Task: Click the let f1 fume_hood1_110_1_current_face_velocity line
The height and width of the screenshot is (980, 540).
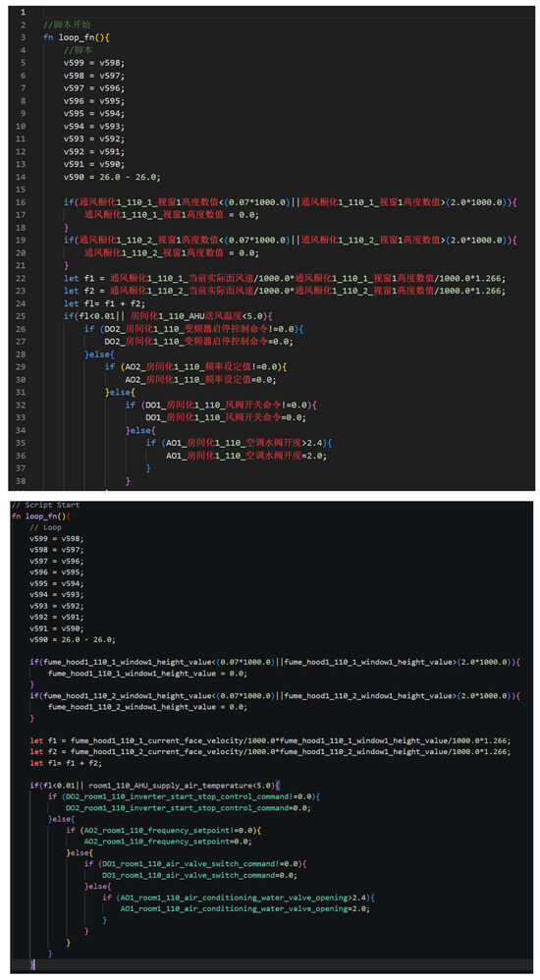Action: tap(270, 740)
